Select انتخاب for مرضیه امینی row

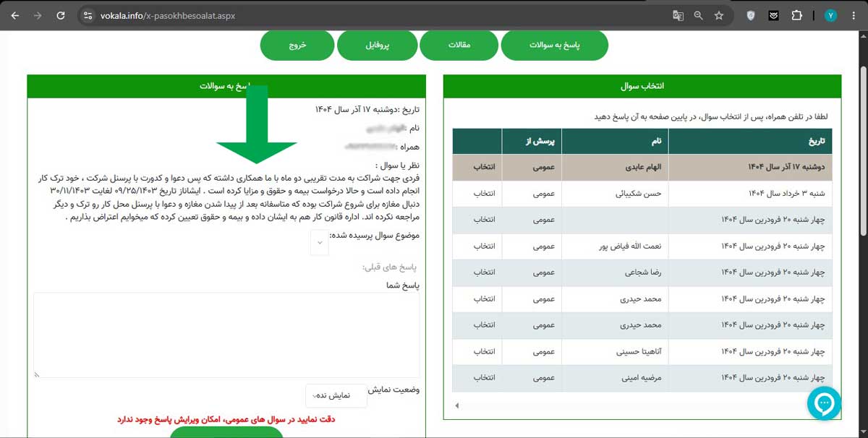tap(484, 378)
